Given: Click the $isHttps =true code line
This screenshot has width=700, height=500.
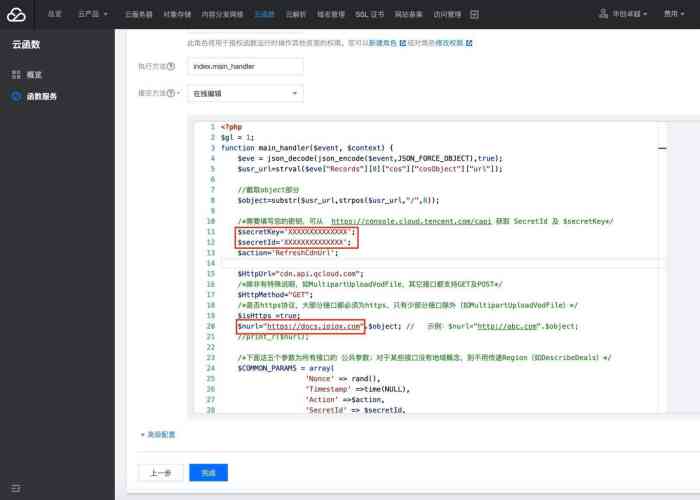Looking at the screenshot, I should tap(269, 316).
